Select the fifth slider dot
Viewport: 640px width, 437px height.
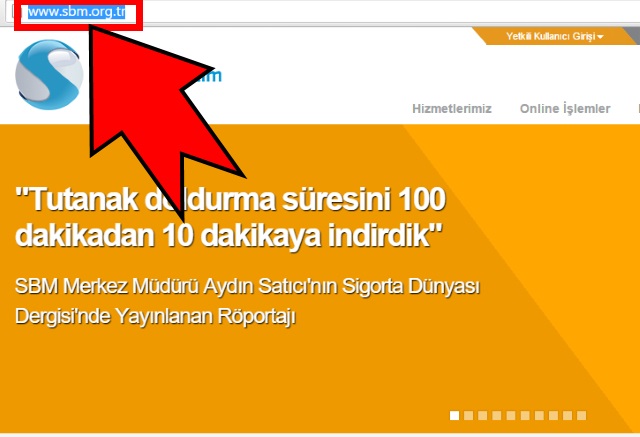coord(511,415)
